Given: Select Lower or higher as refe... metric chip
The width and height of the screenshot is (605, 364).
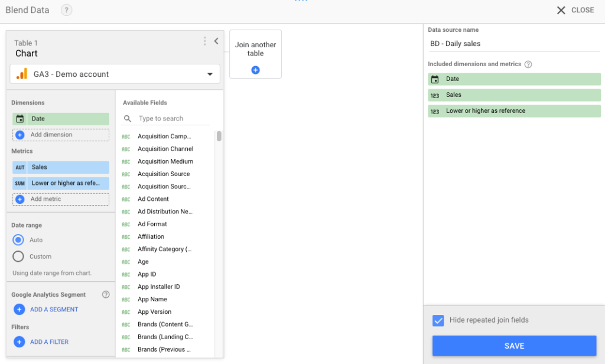Looking at the screenshot, I should tap(61, 183).
